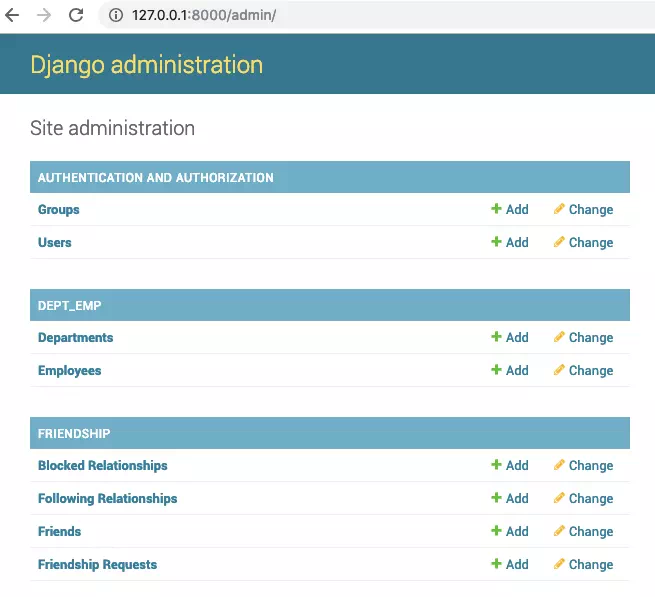Screen dimensions: 655x597
Task: Click the green plus icon for Employees
Action: point(496,369)
